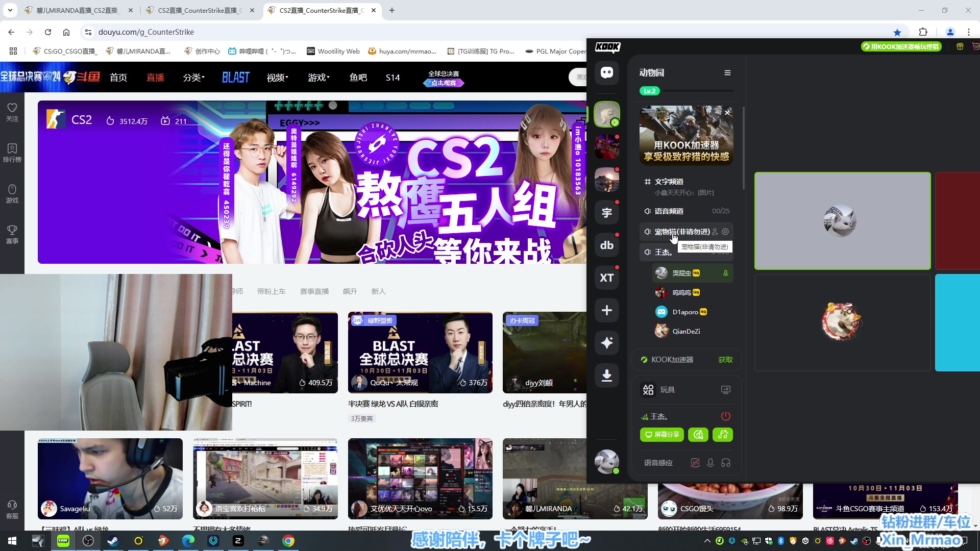Select user QianDeZi in voice list
980x551 pixels.
[x=693, y=331]
